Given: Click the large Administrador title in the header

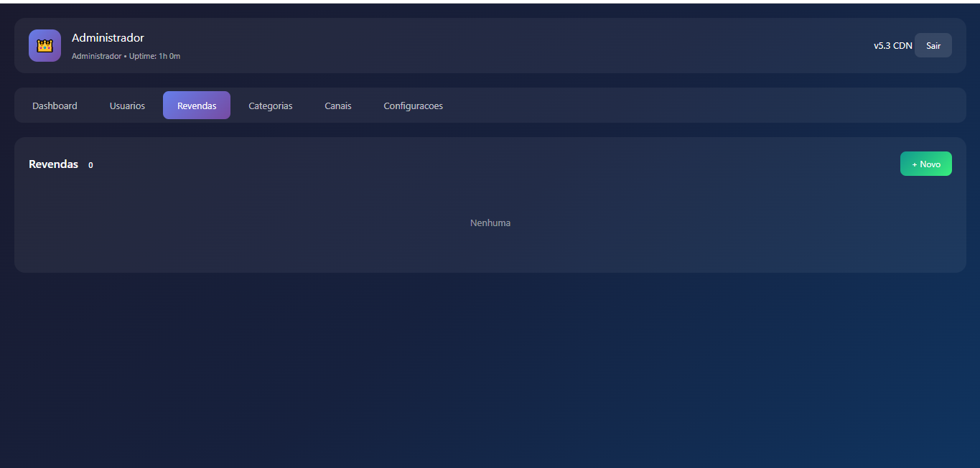Looking at the screenshot, I should (x=108, y=38).
